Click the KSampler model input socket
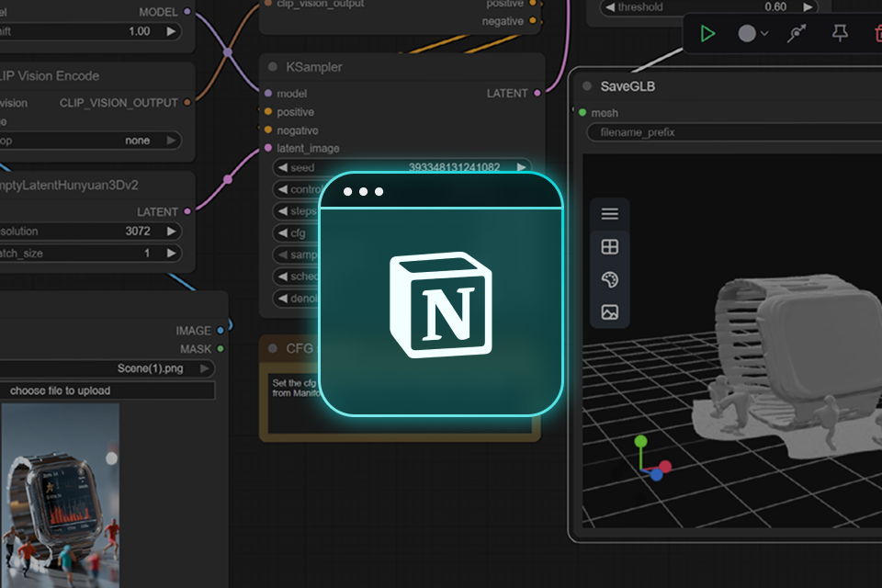Image resolution: width=882 pixels, height=588 pixels. (x=268, y=94)
